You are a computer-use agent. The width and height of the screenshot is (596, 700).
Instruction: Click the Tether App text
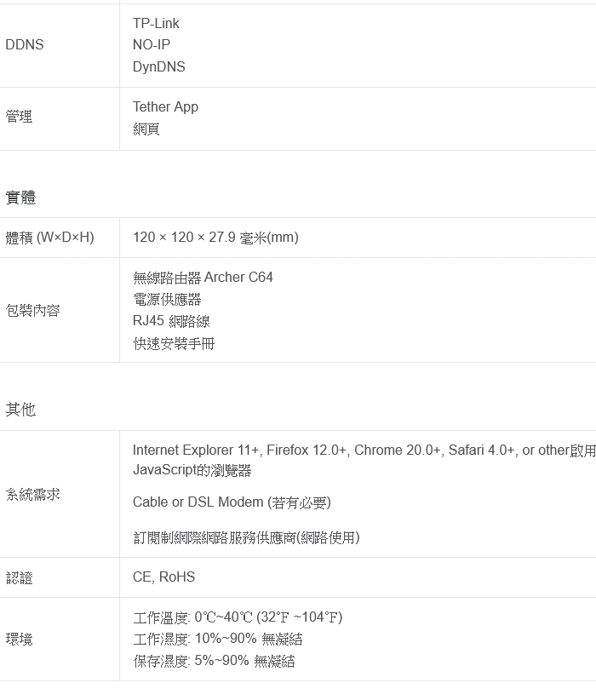pos(165,106)
